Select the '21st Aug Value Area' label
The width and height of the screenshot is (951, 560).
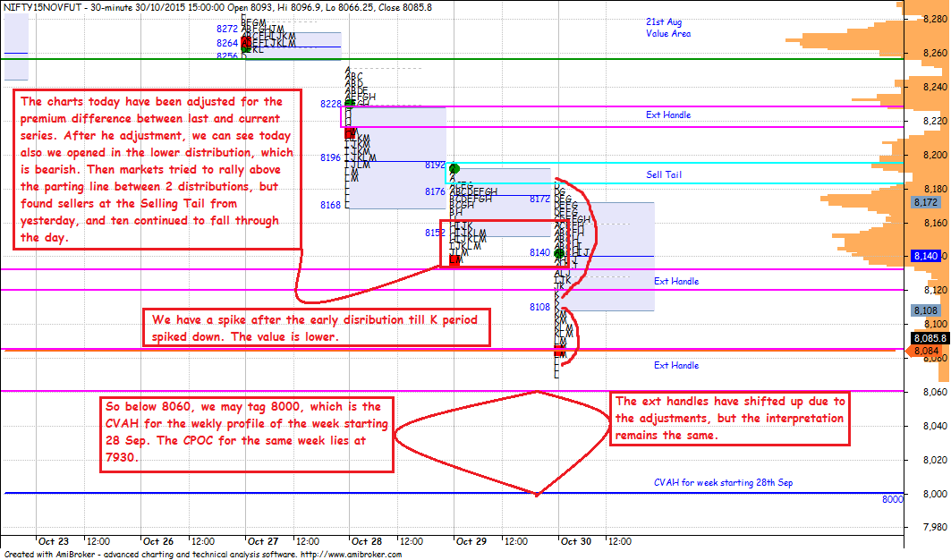pos(667,28)
